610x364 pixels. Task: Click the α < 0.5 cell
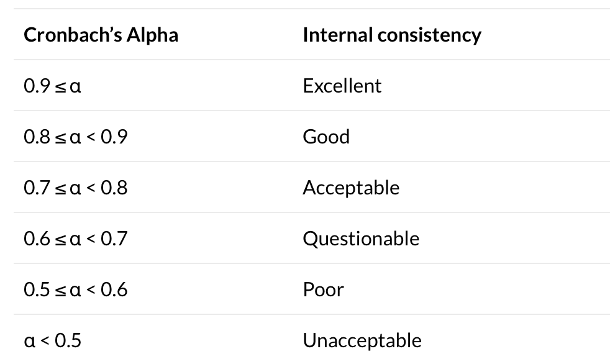[53, 340]
